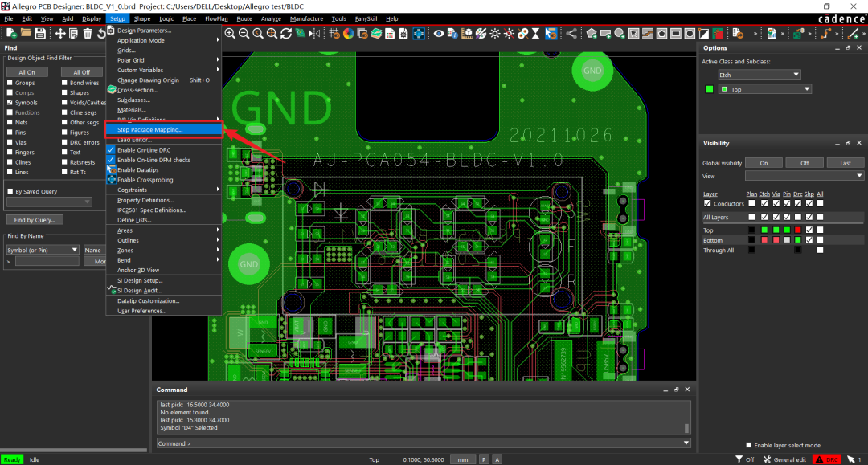Click the color wheel toolbar icon
Screen dimensions: 868x465
tap(348, 33)
